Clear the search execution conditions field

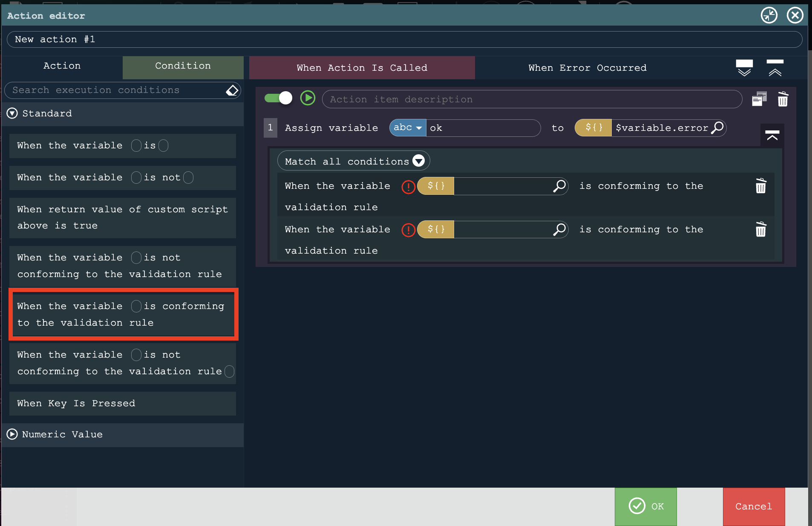[232, 90]
